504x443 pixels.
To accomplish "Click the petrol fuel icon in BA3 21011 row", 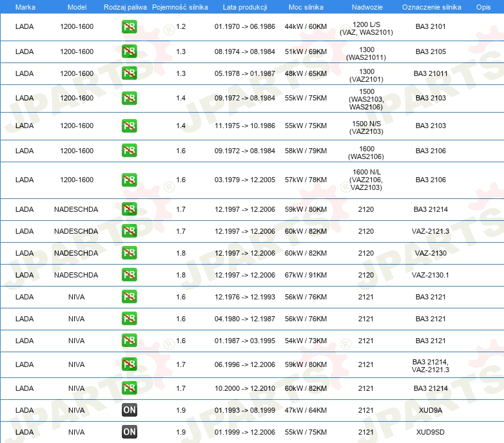I will (130, 73).
